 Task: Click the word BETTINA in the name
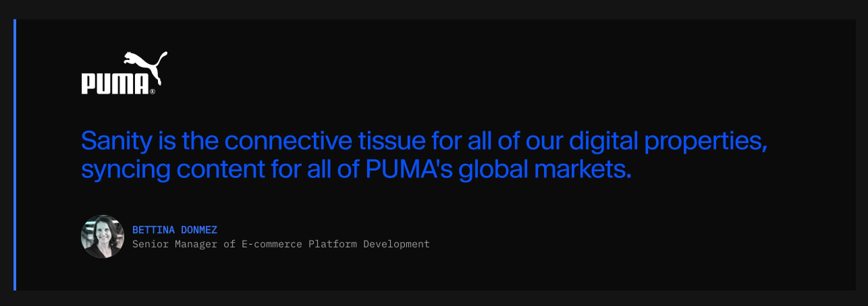point(153,230)
